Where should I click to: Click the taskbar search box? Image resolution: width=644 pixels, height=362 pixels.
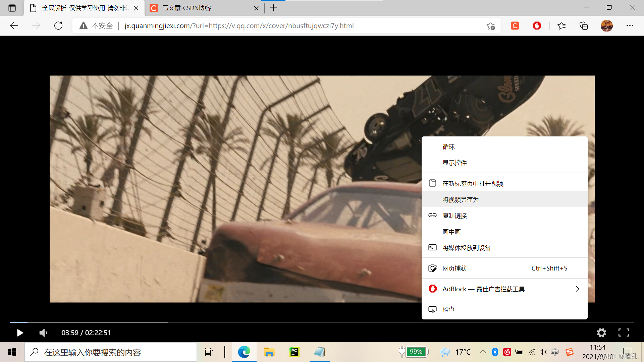tap(111, 352)
